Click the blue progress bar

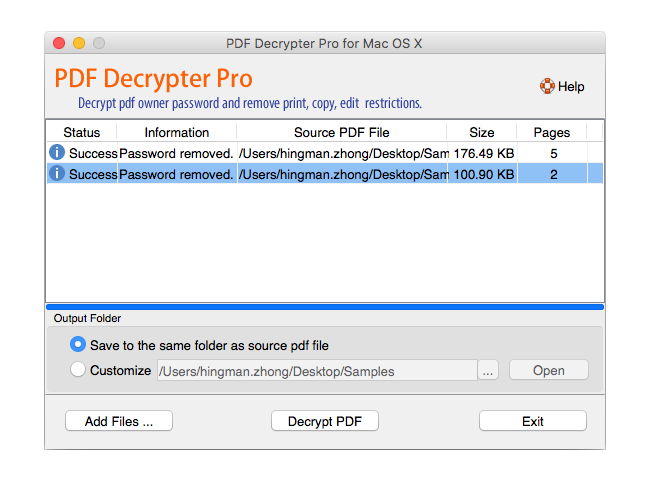coord(325,307)
